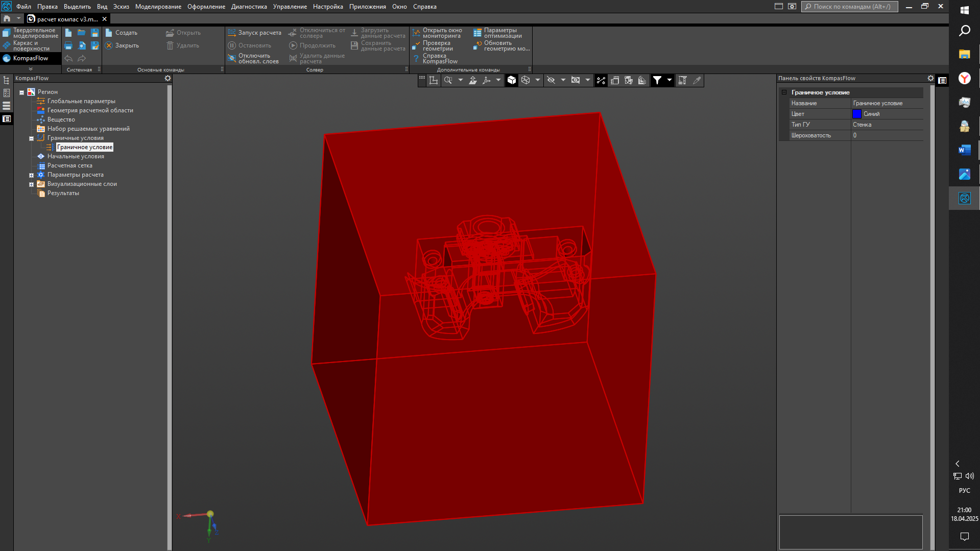Open the KompasFlow tree panel settings gear
Viewport: 980px width, 551px height.
(x=168, y=78)
